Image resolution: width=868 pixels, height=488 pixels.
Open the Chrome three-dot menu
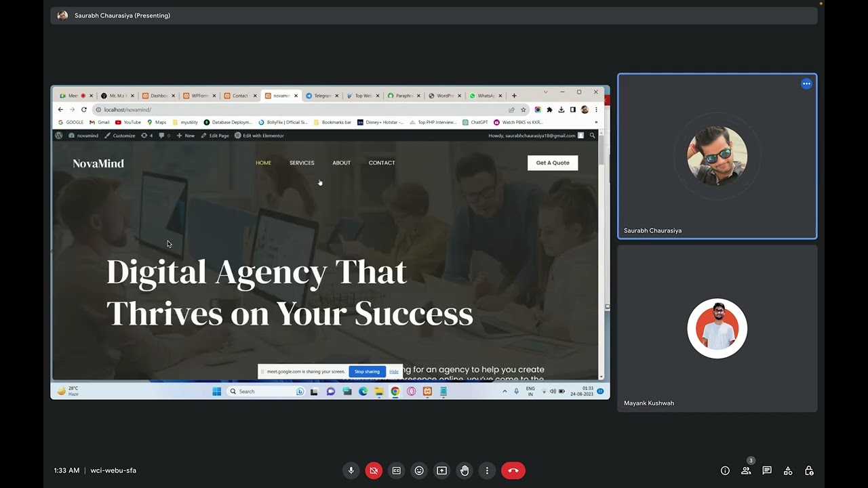pyautogui.click(x=596, y=110)
